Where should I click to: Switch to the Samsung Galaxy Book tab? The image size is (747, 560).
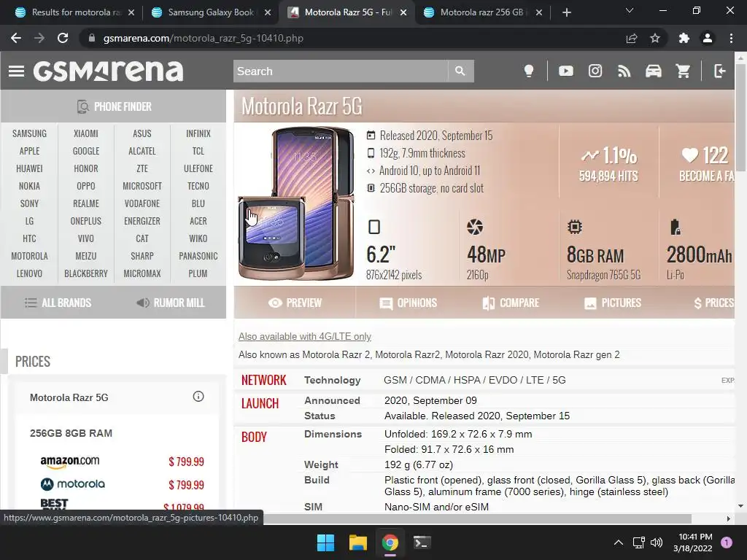(211, 12)
